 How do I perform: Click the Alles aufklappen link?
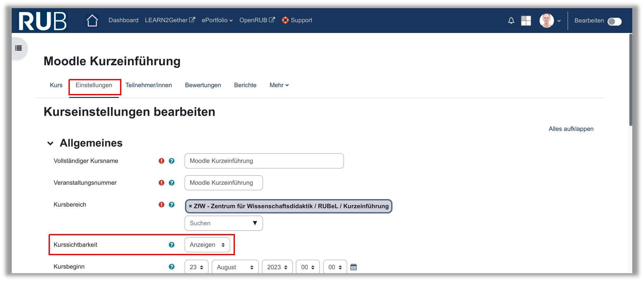click(571, 129)
